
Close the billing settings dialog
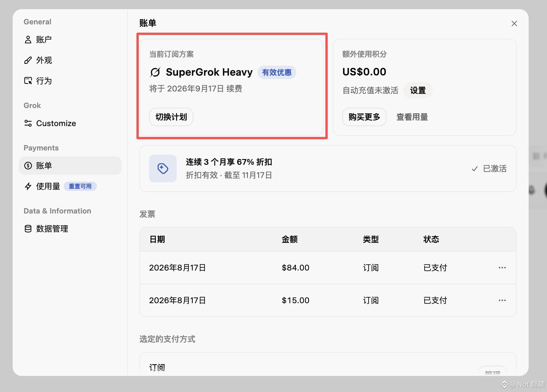(x=514, y=23)
